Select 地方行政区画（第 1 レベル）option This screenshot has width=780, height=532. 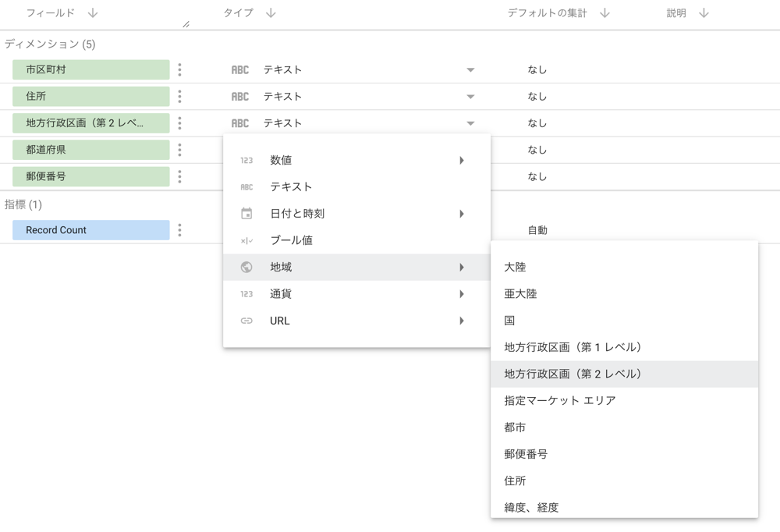click(x=573, y=347)
